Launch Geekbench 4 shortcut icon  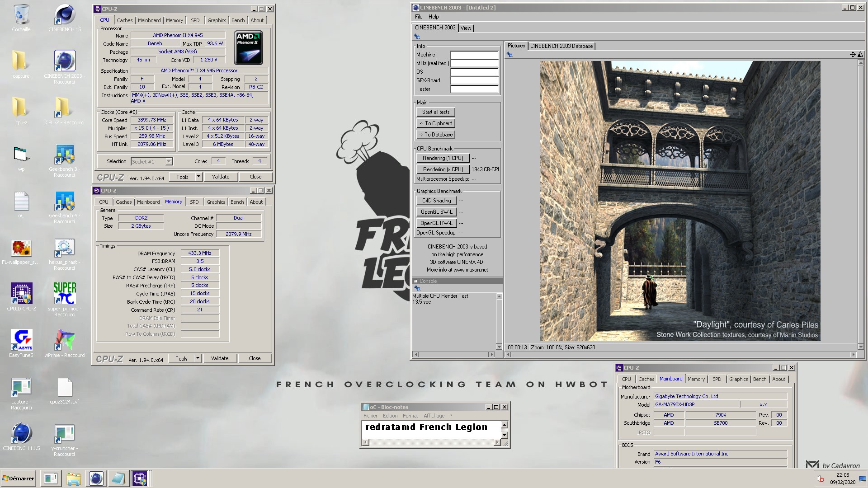point(65,201)
